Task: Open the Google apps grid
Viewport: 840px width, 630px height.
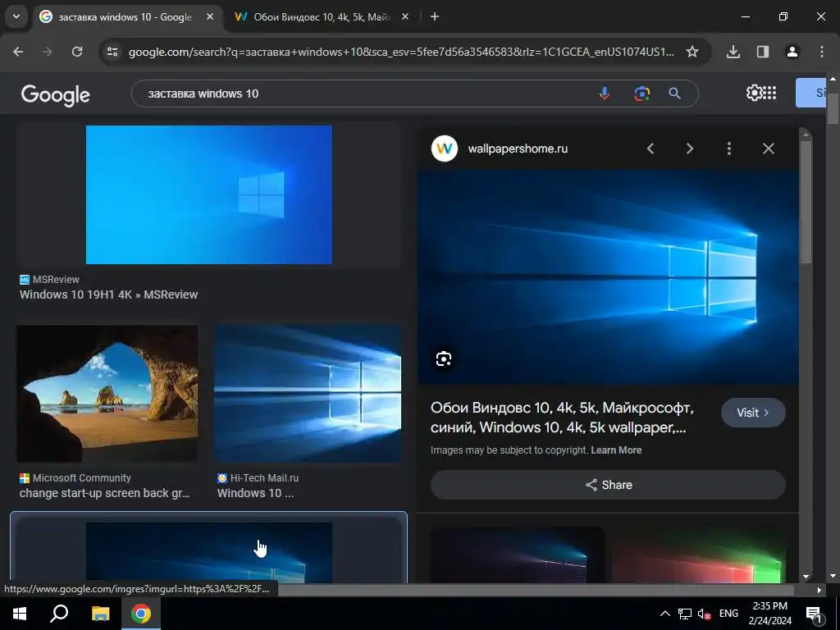Action: tap(769, 93)
